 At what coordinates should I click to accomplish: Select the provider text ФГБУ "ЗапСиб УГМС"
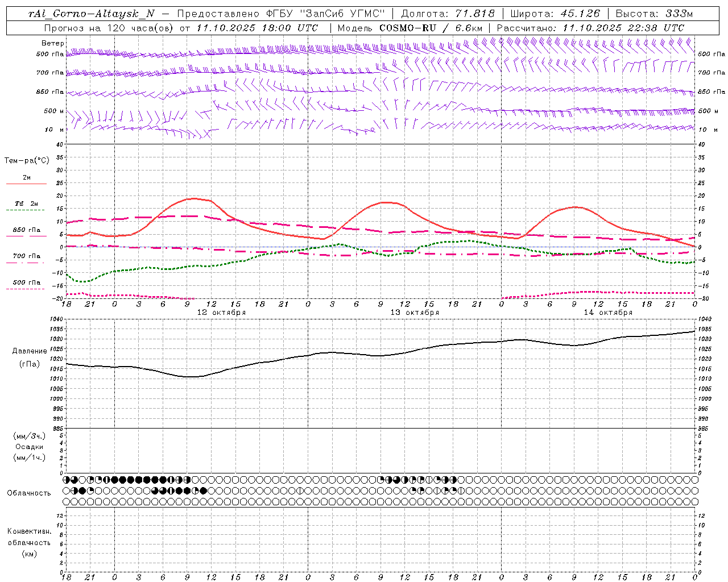click(325, 14)
